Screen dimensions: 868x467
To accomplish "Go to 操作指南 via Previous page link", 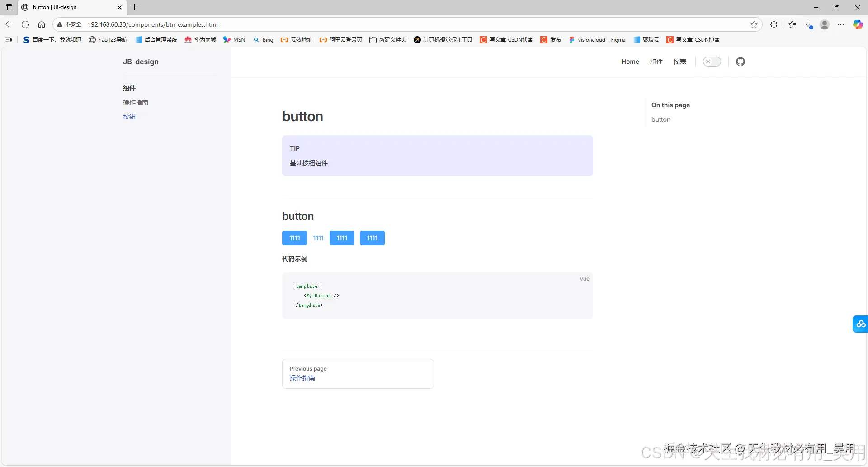I will (302, 377).
